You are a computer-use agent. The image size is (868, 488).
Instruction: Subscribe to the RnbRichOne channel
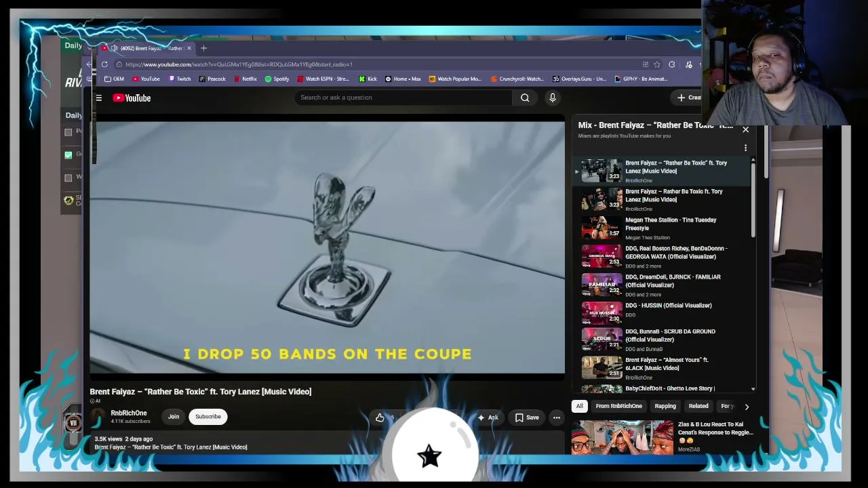click(x=208, y=417)
